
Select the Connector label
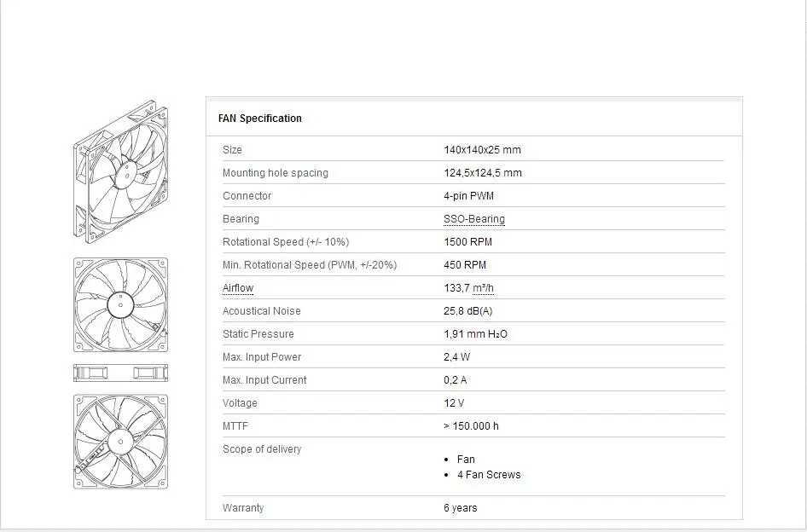click(247, 196)
